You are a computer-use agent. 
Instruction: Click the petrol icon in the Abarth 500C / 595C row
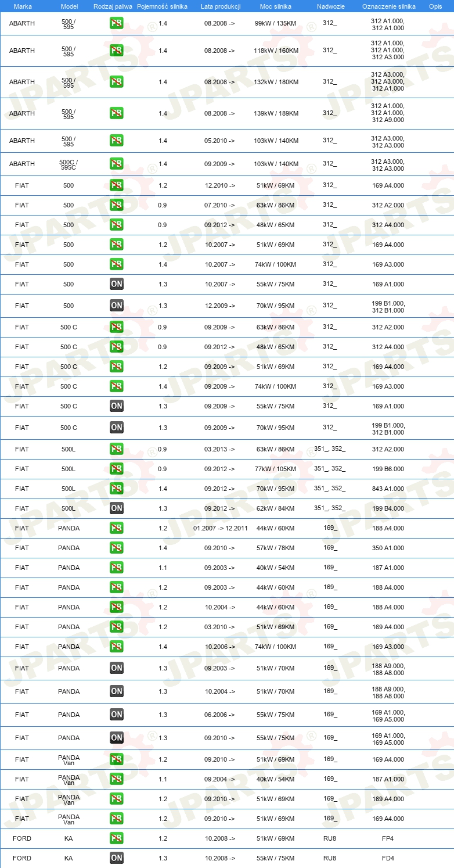117,164
